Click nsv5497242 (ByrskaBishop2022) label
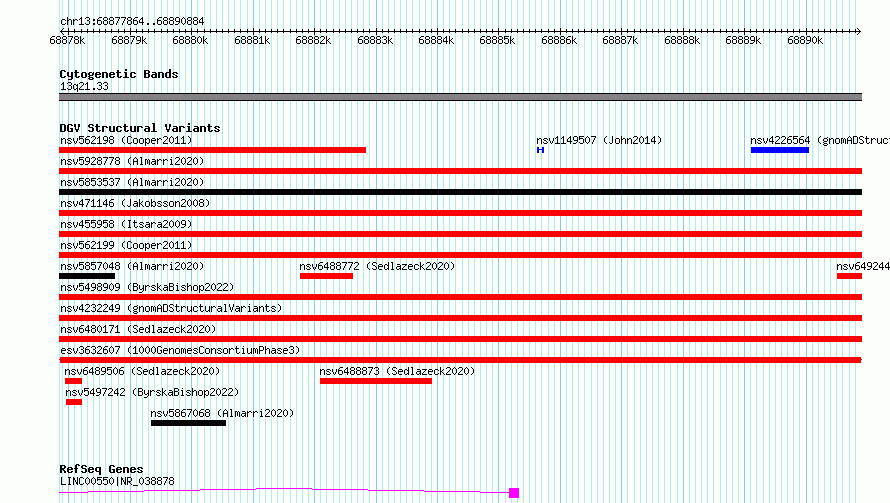890x503 pixels. (152, 392)
